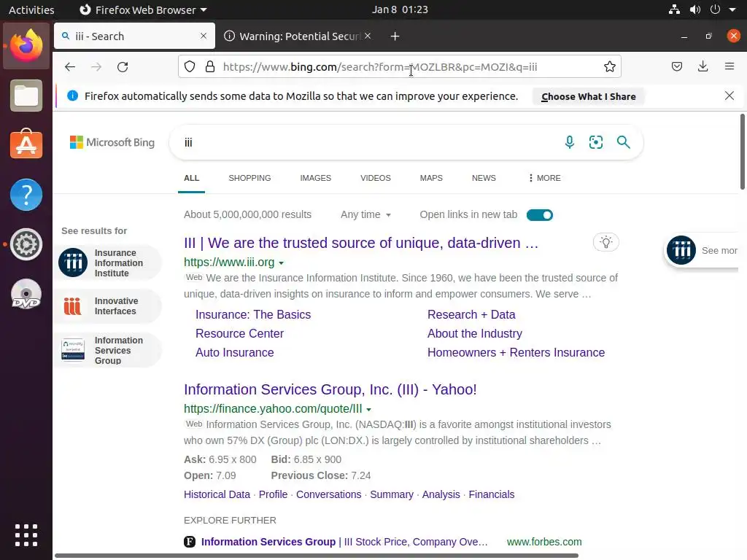Dismiss the Firefox data sharing notification

tap(729, 96)
